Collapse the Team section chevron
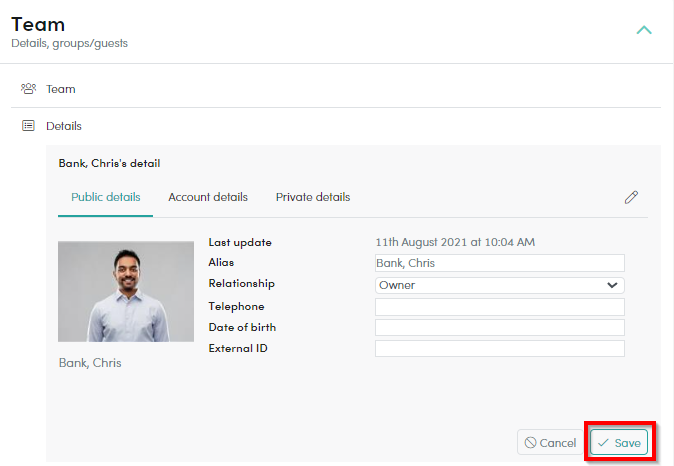The width and height of the screenshot is (674, 466). pyautogui.click(x=643, y=30)
